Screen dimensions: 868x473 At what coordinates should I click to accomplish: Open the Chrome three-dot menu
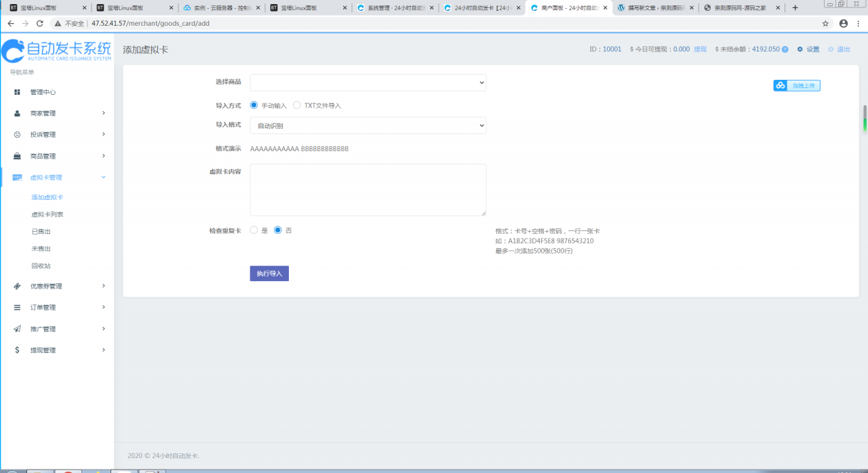click(x=859, y=23)
